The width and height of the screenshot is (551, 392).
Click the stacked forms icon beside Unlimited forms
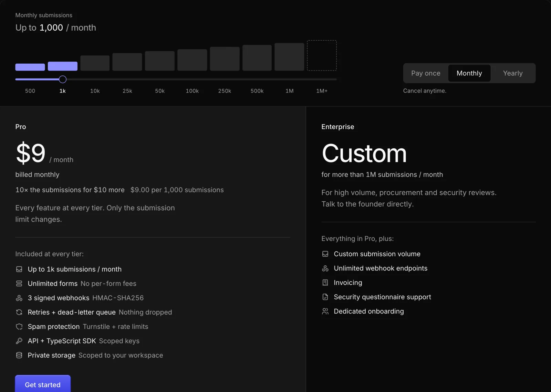coord(19,284)
